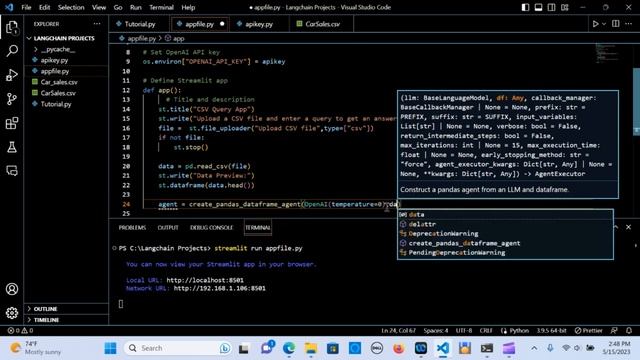Viewport: 640px width, 360px height.
Task: Open the Help menu
Action: (x=188, y=7)
